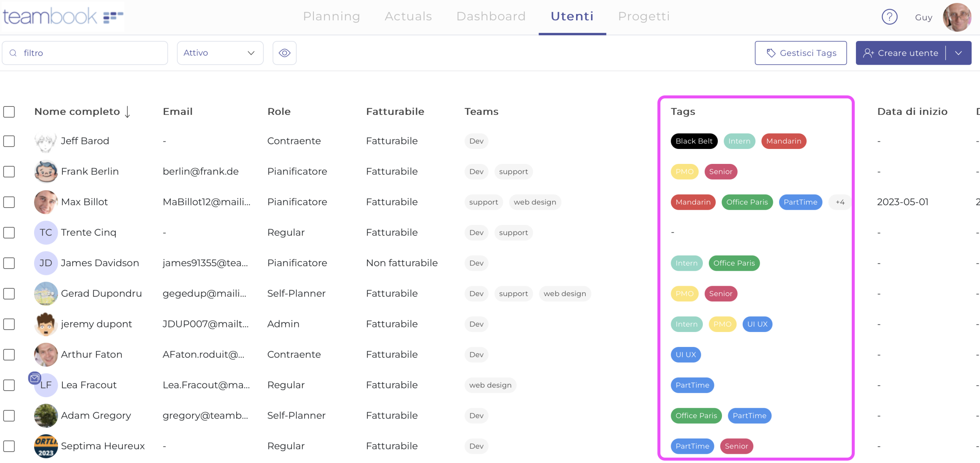Click the Gestisci Tags button
The image size is (980, 463).
[x=800, y=53]
